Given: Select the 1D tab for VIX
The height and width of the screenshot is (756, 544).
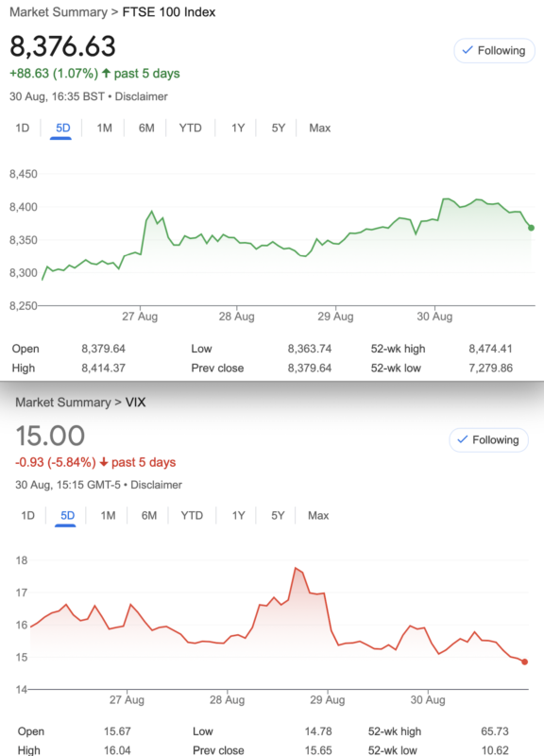Looking at the screenshot, I should pyautogui.click(x=28, y=515).
